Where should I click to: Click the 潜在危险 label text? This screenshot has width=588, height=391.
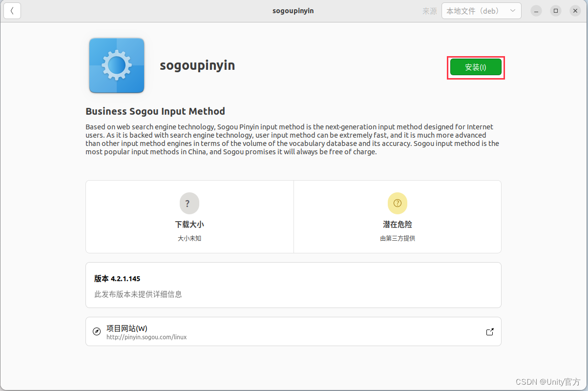tap(398, 225)
